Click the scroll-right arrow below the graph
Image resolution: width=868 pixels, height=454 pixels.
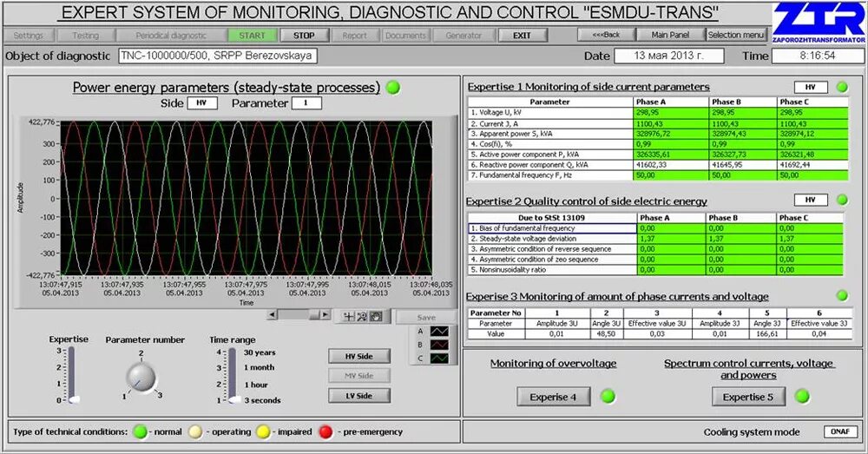tap(325, 314)
